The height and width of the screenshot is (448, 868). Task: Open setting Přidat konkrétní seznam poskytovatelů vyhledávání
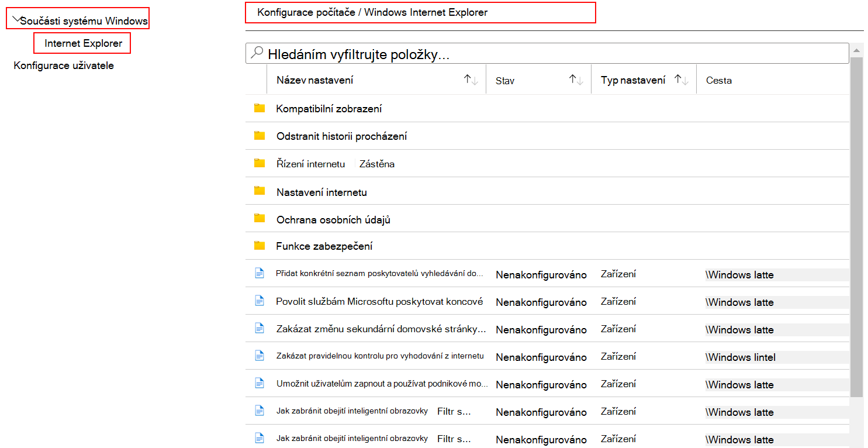[379, 273]
